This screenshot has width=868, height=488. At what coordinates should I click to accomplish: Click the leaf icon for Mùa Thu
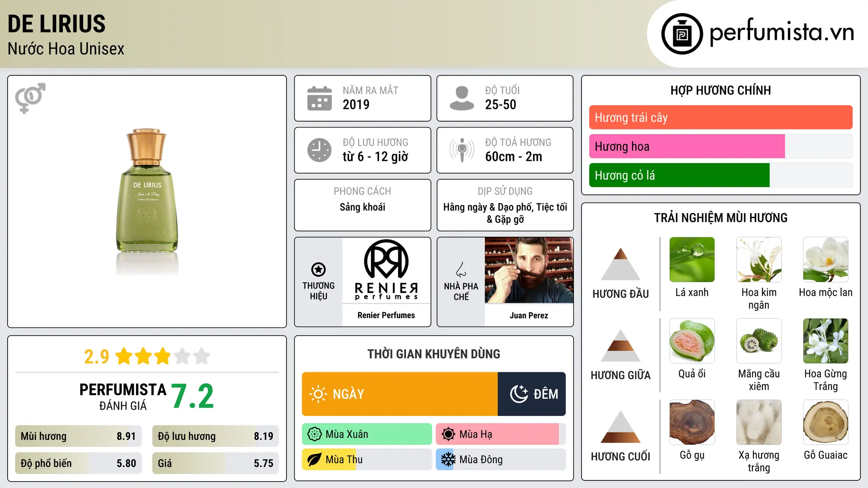click(314, 460)
